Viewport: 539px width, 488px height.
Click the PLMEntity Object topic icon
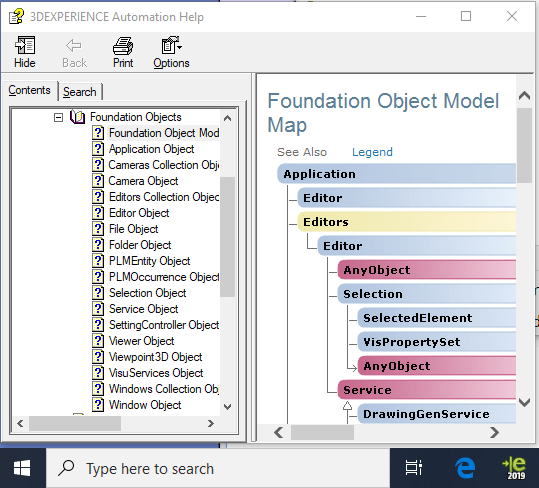98,260
